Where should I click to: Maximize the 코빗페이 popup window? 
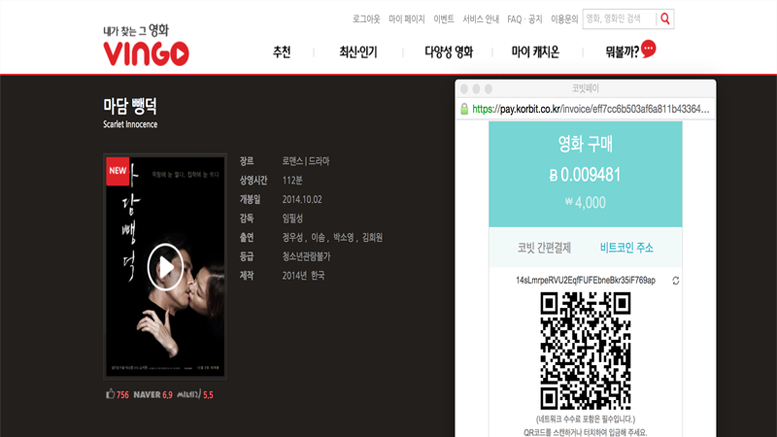pyautogui.click(x=488, y=89)
